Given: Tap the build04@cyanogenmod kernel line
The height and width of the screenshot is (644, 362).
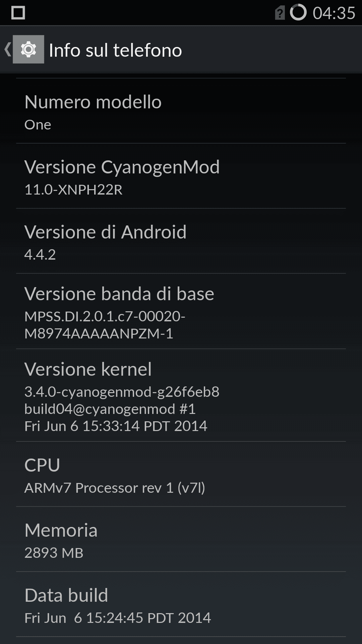Looking at the screenshot, I should (110, 409).
